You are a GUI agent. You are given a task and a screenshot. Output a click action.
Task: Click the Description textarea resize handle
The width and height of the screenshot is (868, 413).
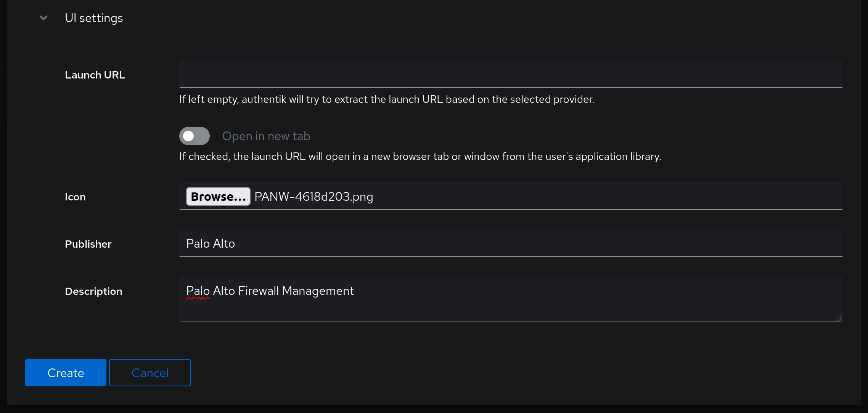point(838,318)
